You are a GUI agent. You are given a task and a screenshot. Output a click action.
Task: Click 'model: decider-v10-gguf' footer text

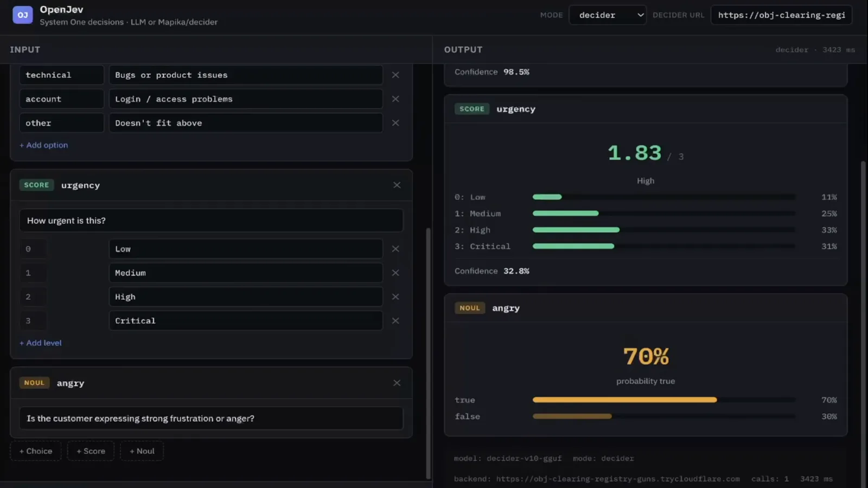pyautogui.click(x=508, y=459)
